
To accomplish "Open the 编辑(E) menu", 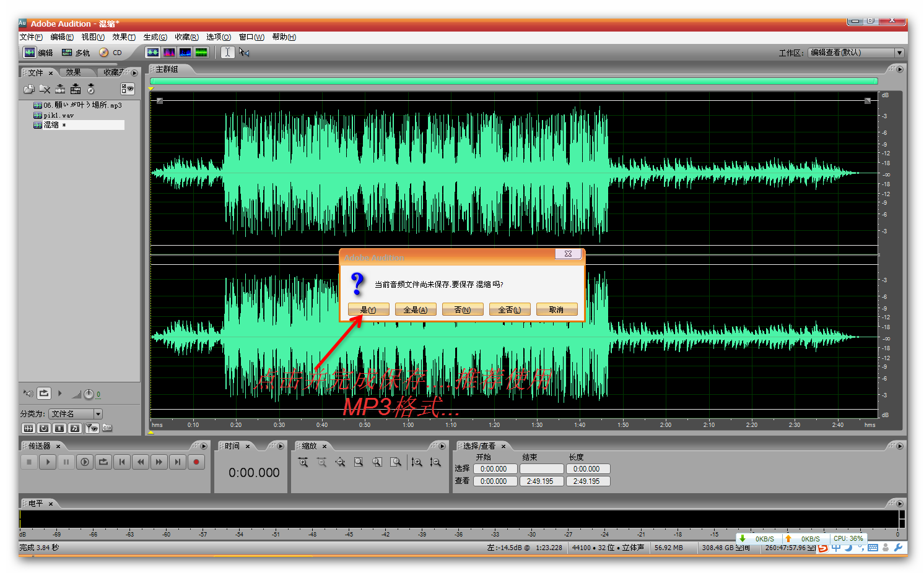I will click(62, 37).
